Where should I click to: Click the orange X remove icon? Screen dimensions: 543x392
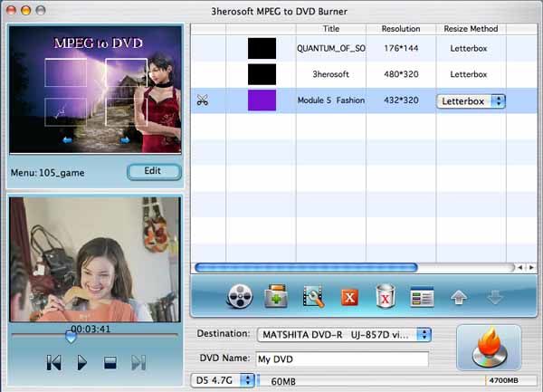point(349,298)
